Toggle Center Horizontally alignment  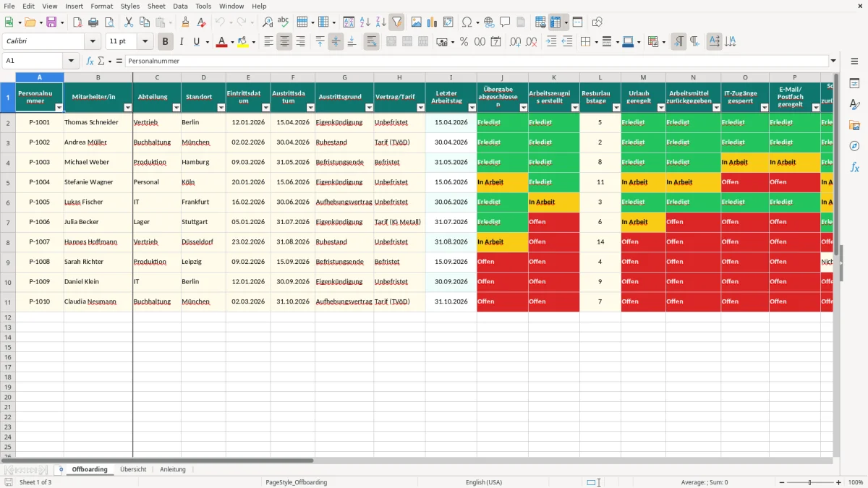284,42
